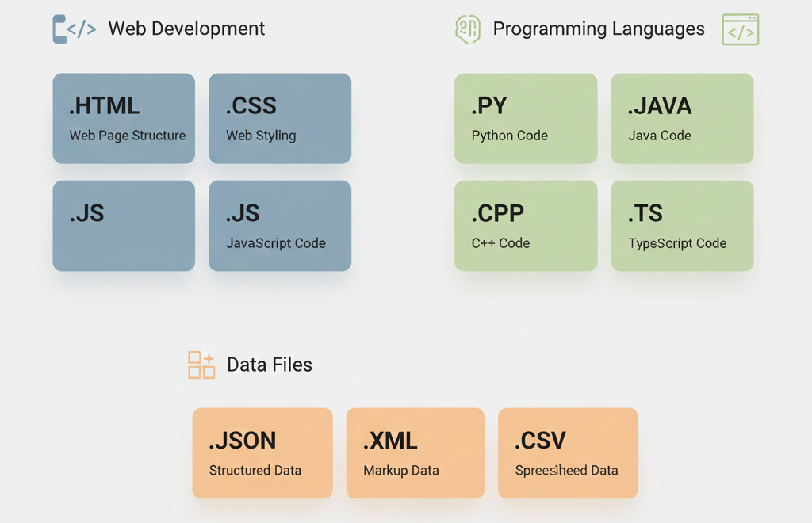Click the unlabeled .JS card
Screen dimensions: 812x523
click(123, 225)
